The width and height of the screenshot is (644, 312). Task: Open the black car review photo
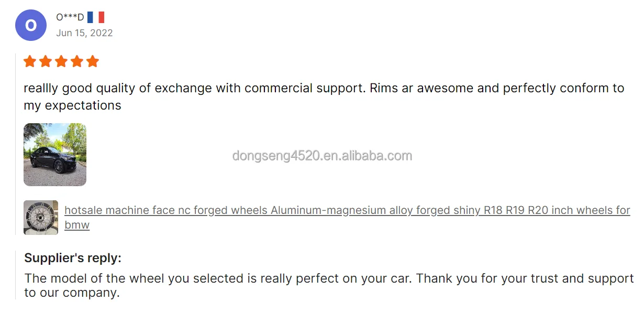(55, 155)
